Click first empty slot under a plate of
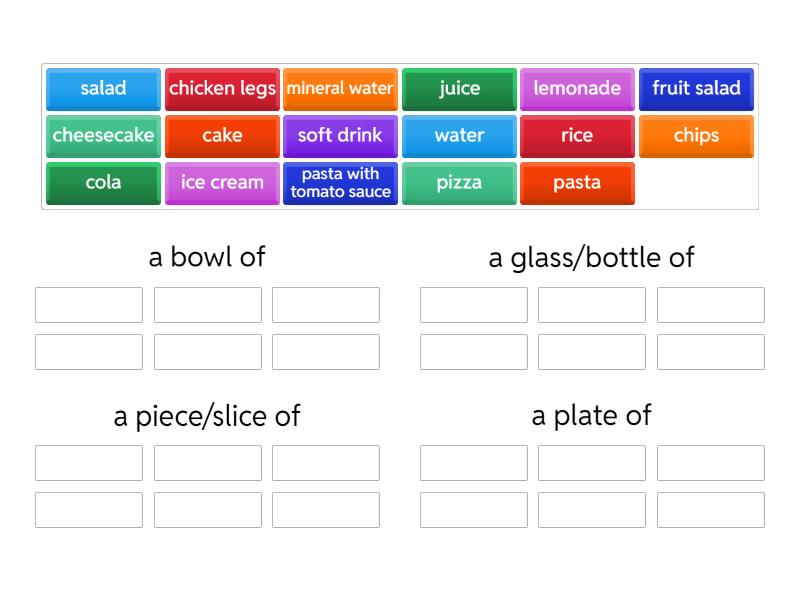 pyautogui.click(x=473, y=463)
